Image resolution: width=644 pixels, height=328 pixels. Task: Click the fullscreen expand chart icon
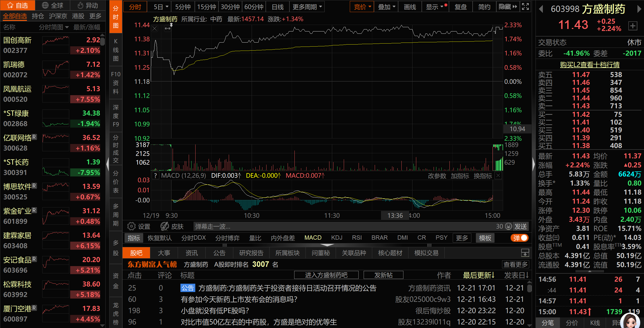525,7
